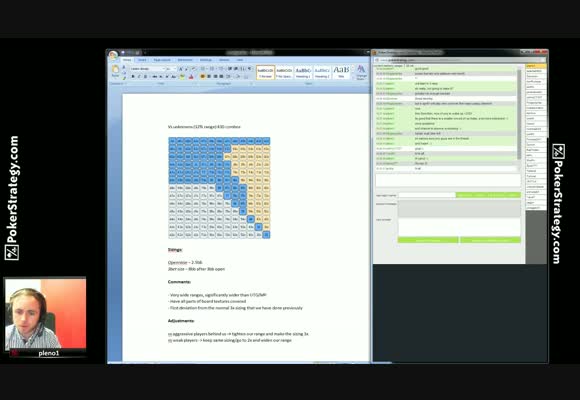This screenshot has height=400, width=580.
Task: Switch to the View ribbon tab
Action: (x=240, y=60)
